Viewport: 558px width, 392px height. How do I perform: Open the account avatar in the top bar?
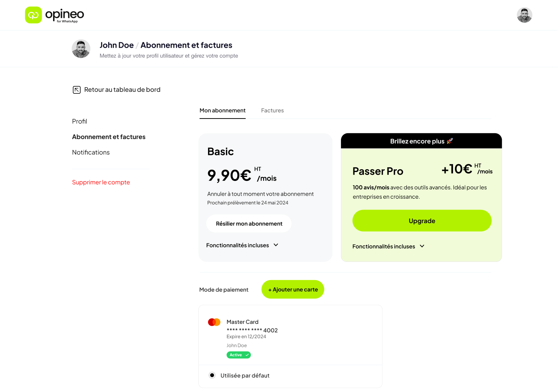pos(524,15)
